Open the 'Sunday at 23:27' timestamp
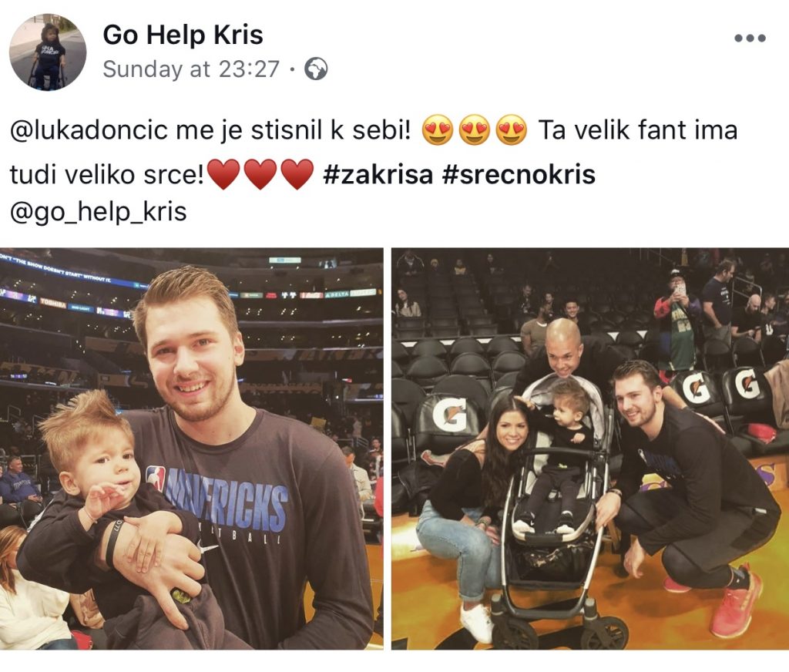This screenshot has height=672, width=789. tap(191, 69)
